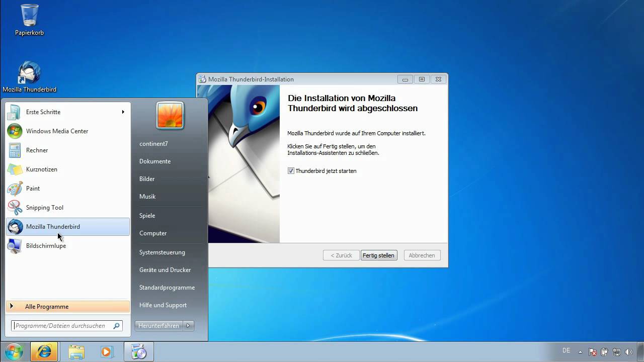Click the Windows Media Center icon

[x=15, y=131]
